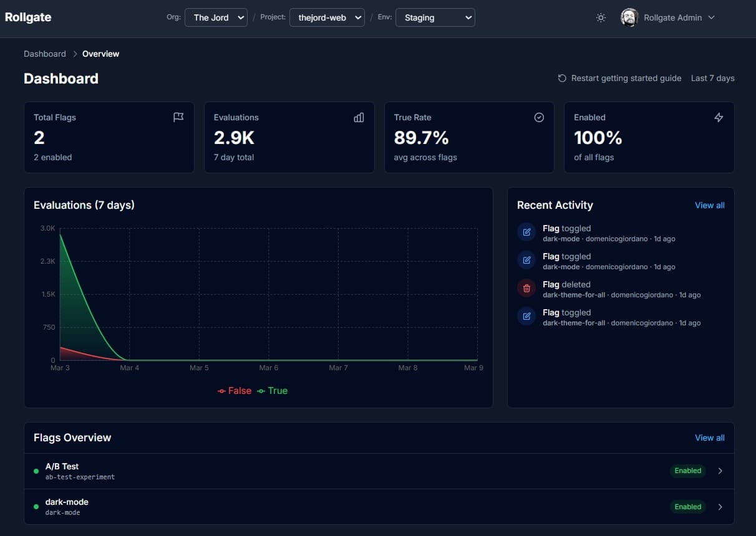
Task: Hide the False series via chart legend
Action: tap(234, 391)
